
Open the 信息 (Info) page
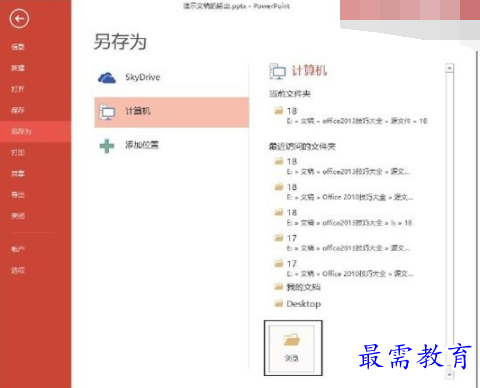(18, 47)
